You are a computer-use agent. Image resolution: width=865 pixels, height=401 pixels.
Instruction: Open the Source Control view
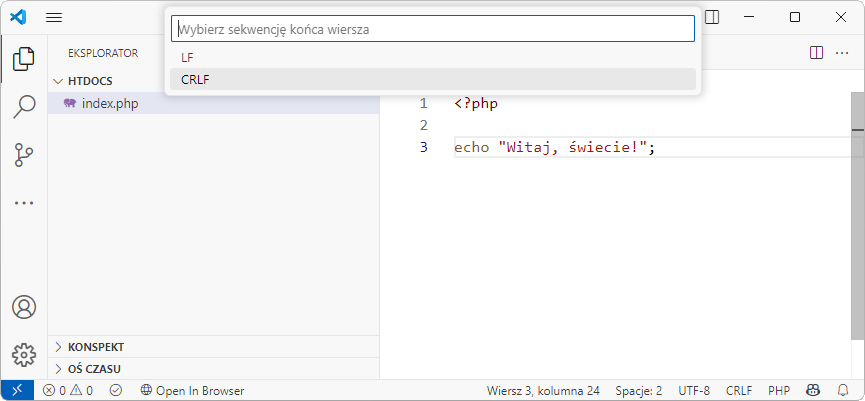[x=24, y=155]
